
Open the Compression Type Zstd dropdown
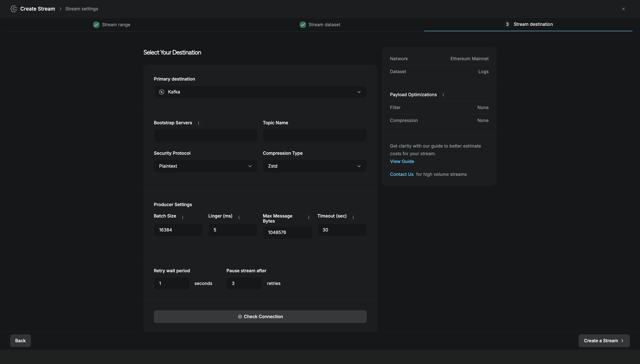315,166
